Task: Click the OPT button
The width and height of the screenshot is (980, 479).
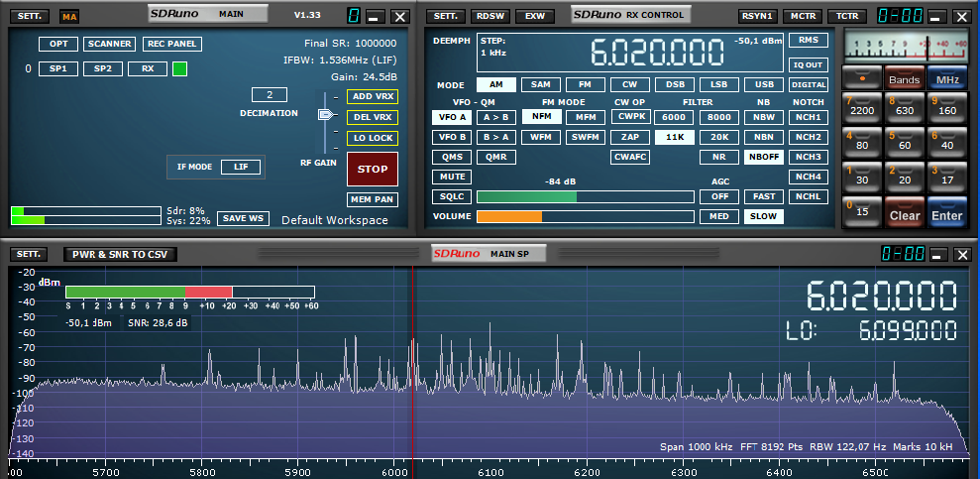Action: pos(58,44)
